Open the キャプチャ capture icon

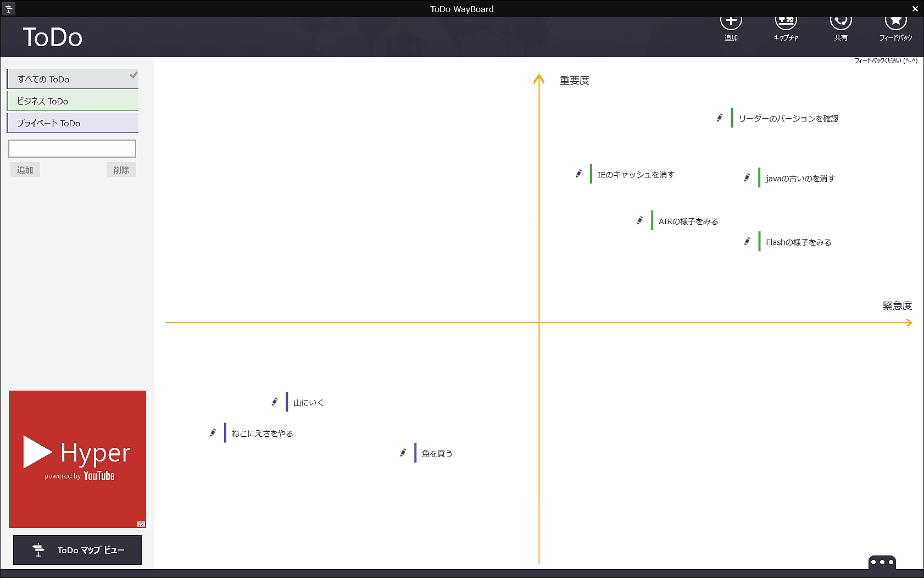[786, 22]
